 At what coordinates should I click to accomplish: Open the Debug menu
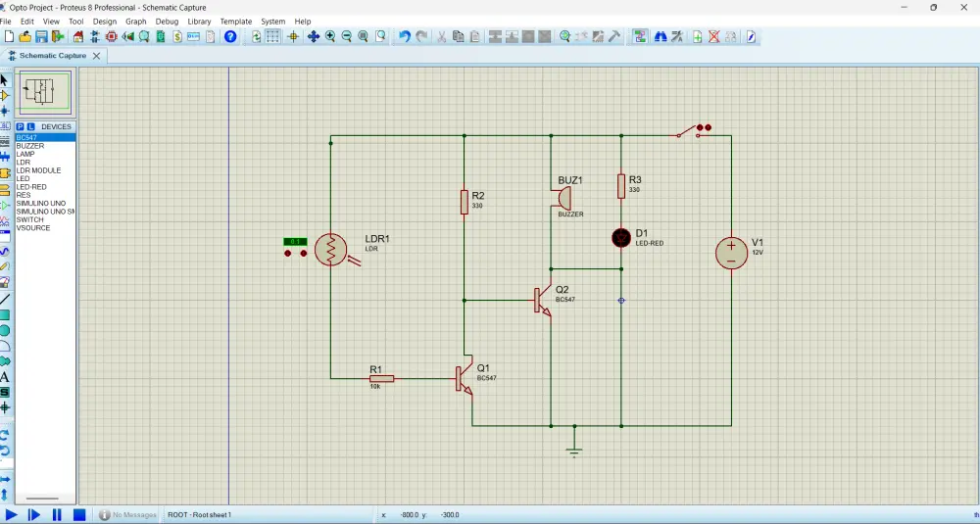point(167,22)
